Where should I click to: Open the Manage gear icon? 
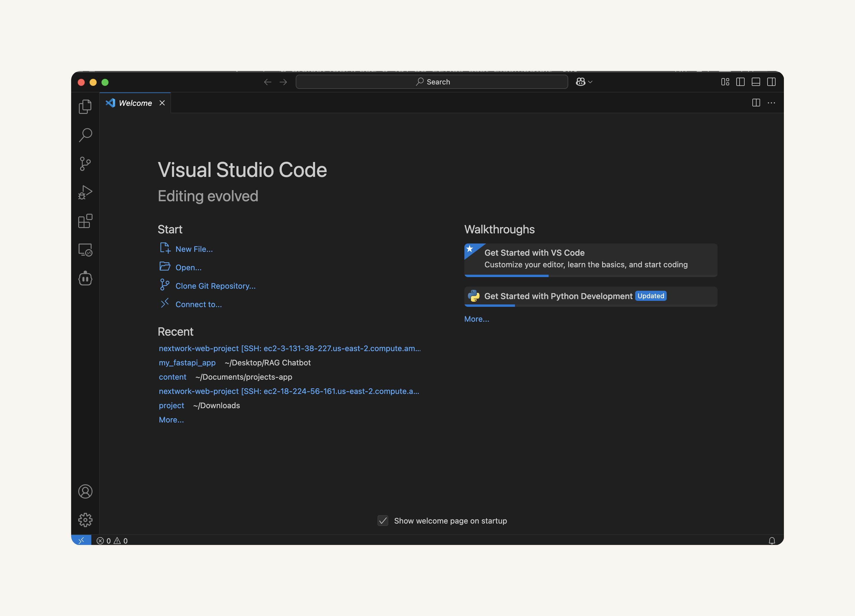point(85,520)
